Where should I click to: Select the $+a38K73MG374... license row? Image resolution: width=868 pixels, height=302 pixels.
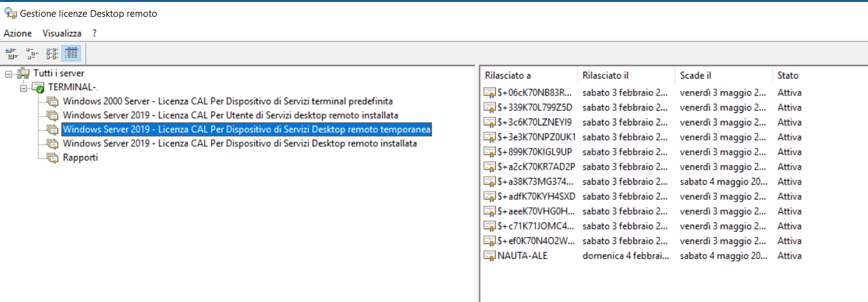pyautogui.click(x=643, y=182)
